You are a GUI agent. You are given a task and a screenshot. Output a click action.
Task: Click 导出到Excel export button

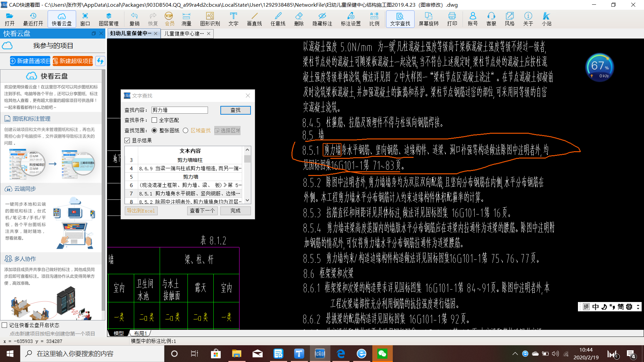pyautogui.click(x=141, y=210)
